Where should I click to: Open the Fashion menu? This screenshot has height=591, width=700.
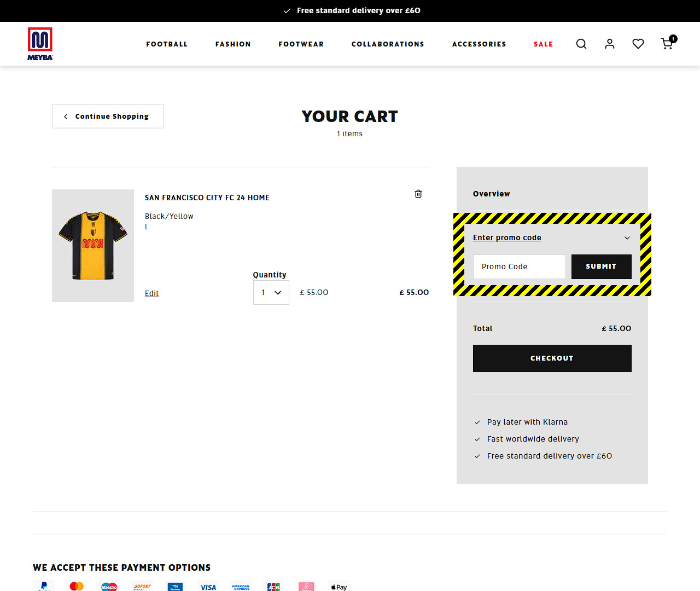tap(233, 44)
